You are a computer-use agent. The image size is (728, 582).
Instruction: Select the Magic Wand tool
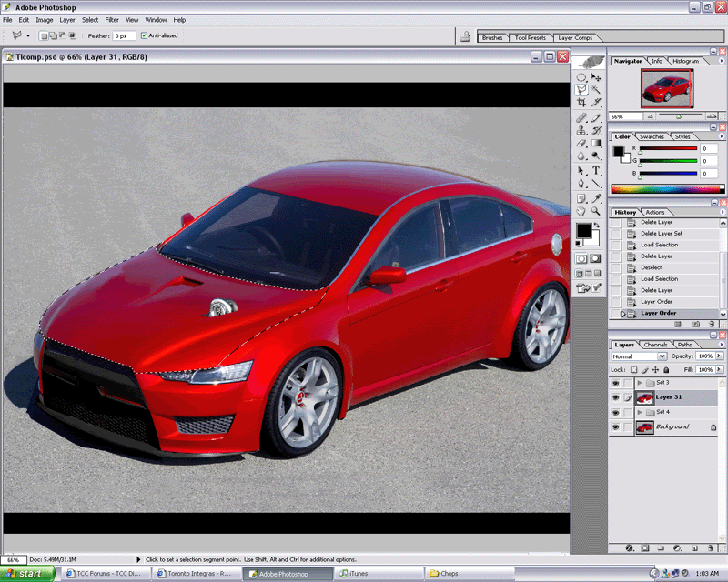pos(597,90)
